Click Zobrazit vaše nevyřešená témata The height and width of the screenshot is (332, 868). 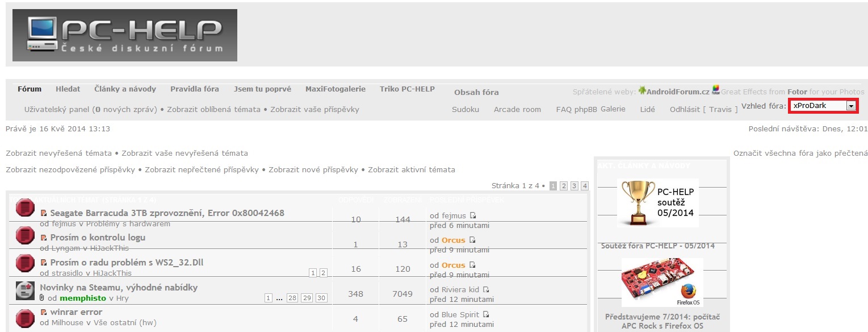pyautogui.click(x=184, y=153)
